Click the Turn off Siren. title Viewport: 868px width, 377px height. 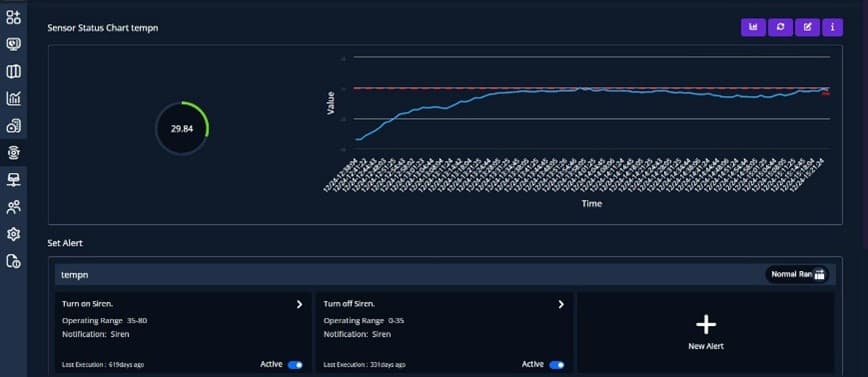tap(349, 303)
